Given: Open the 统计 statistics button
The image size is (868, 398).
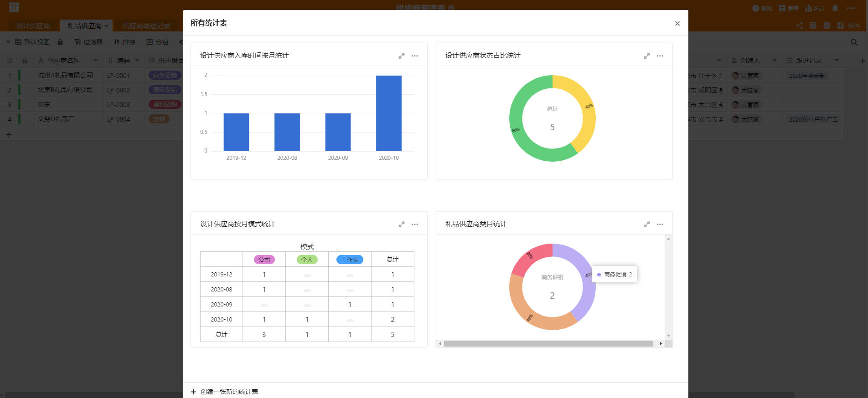Looking at the screenshot, I should click(x=815, y=8).
